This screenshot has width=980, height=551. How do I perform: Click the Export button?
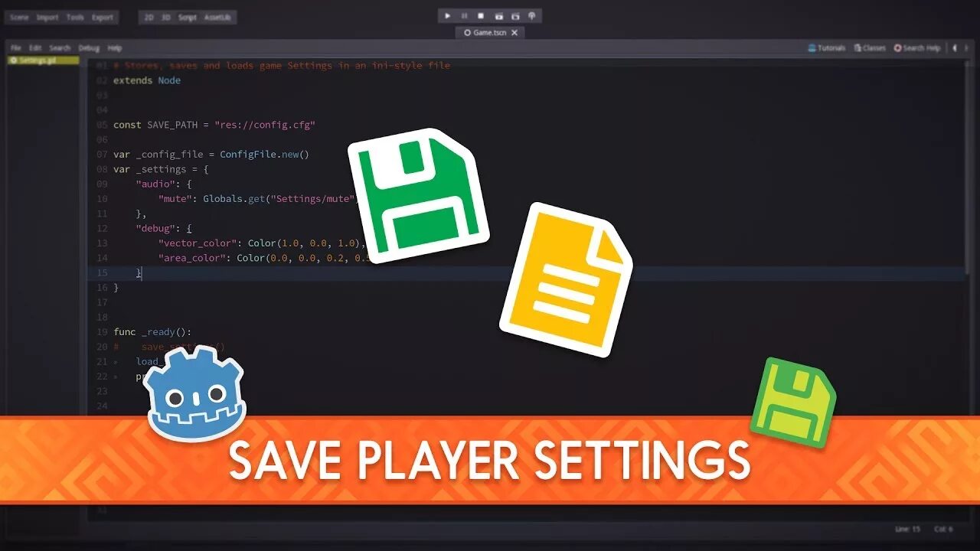pos(103,17)
